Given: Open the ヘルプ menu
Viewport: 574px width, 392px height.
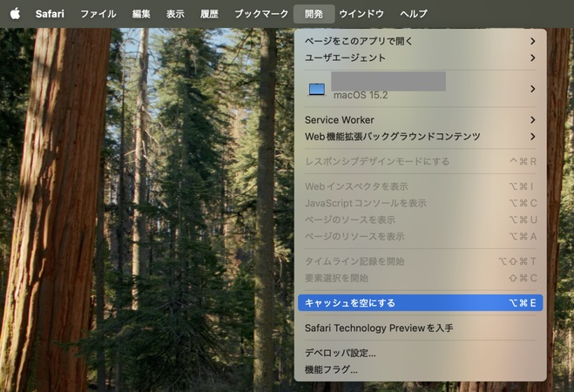Looking at the screenshot, I should tap(414, 14).
